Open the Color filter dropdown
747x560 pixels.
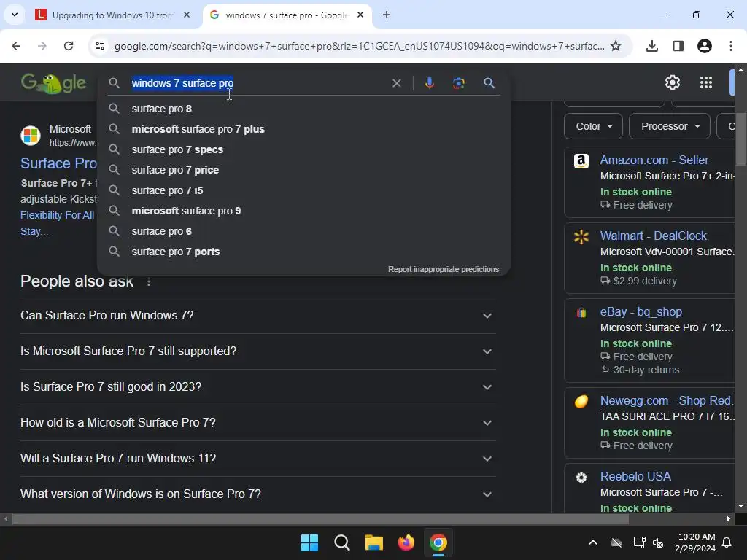pyautogui.click(x=593, y=126)
